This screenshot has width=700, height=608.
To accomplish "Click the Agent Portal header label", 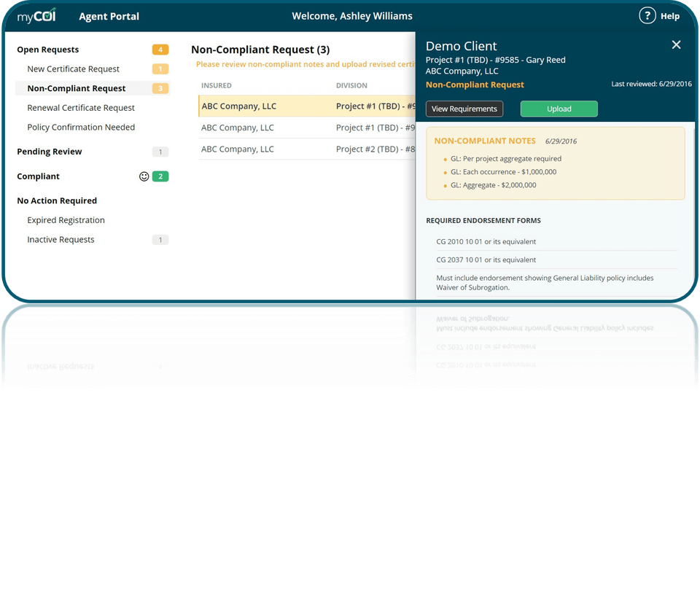I will coord(109,15).
